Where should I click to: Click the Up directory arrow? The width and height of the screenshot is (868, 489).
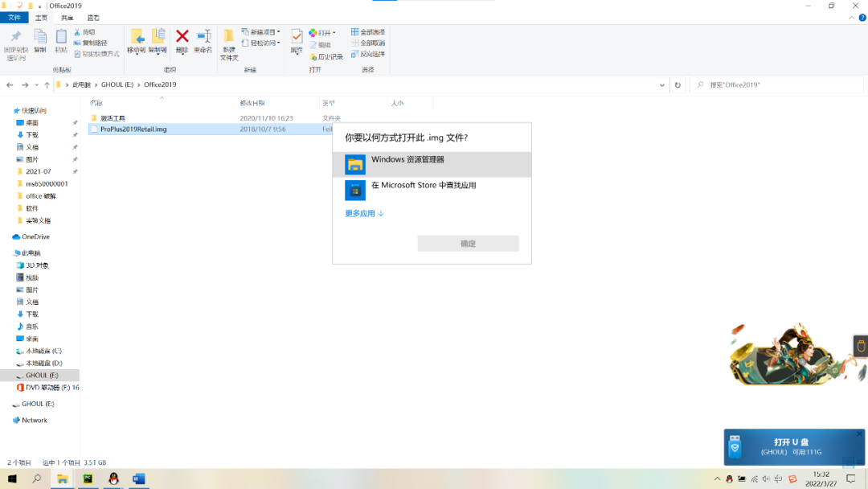pyautogui.click(x=47, y=84)
